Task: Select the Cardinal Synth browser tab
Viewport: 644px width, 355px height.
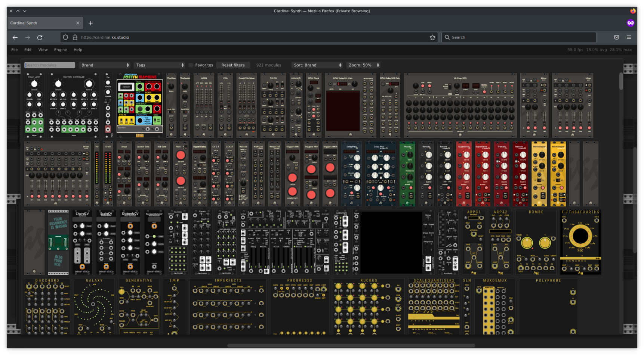Action: click(x=45, y=23)
